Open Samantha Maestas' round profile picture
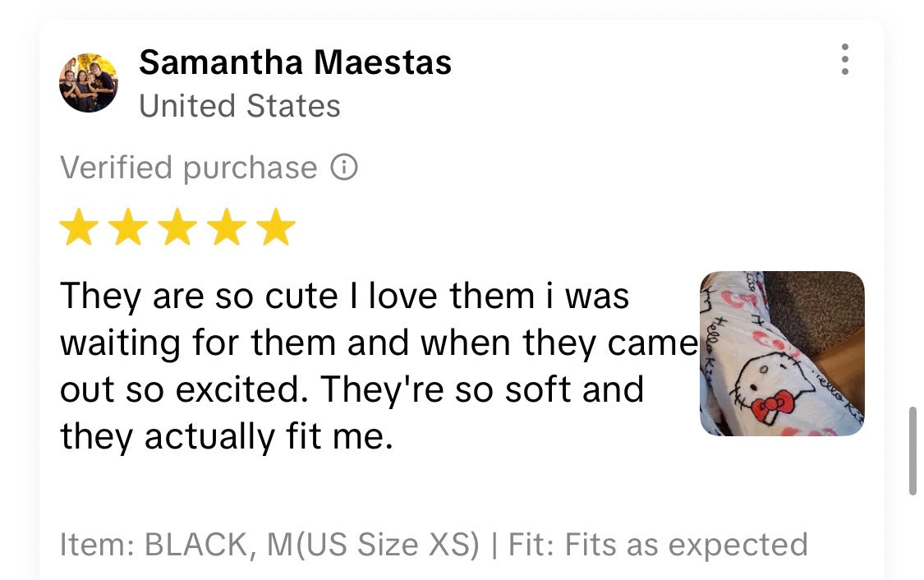Image resolution: width=924 pixels, height=580 pixels. point(88,83)
